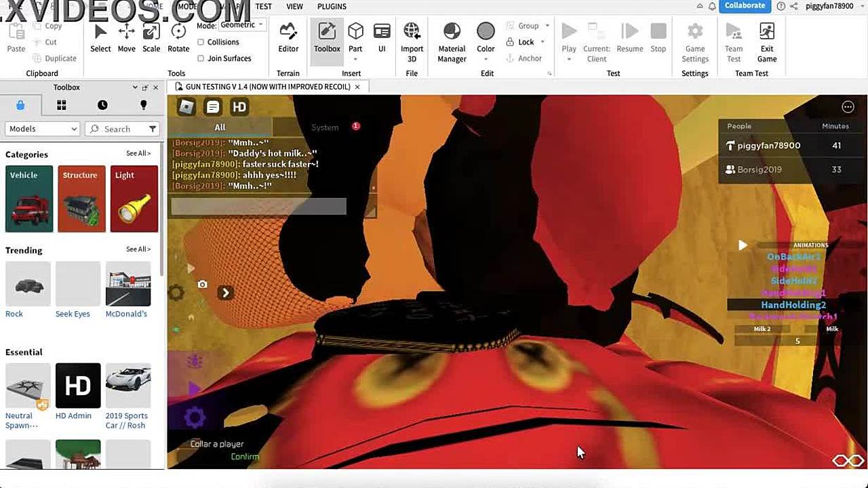Insert a Part from the ribbon

tap(355, 38)
